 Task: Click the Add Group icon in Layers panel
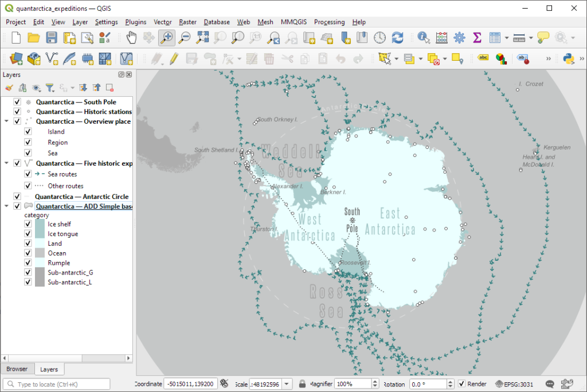click(22, 88)
